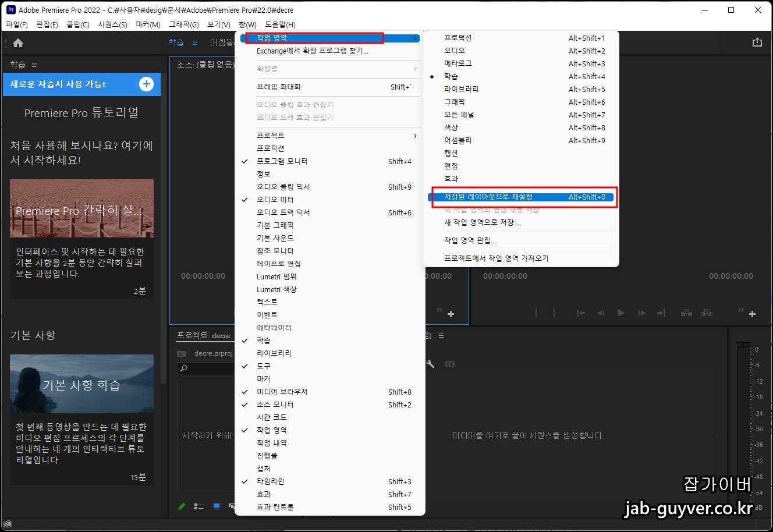The image size is (773, 532).
Task: Choose 프로젝트에서 작업 영역 가져오기
Action: [x=520, y=258]
